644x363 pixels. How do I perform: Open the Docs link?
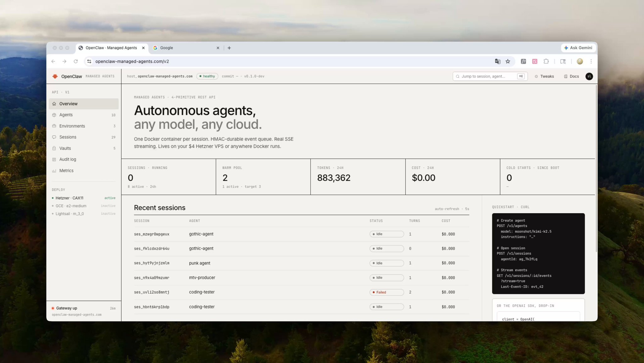point(571,76)
